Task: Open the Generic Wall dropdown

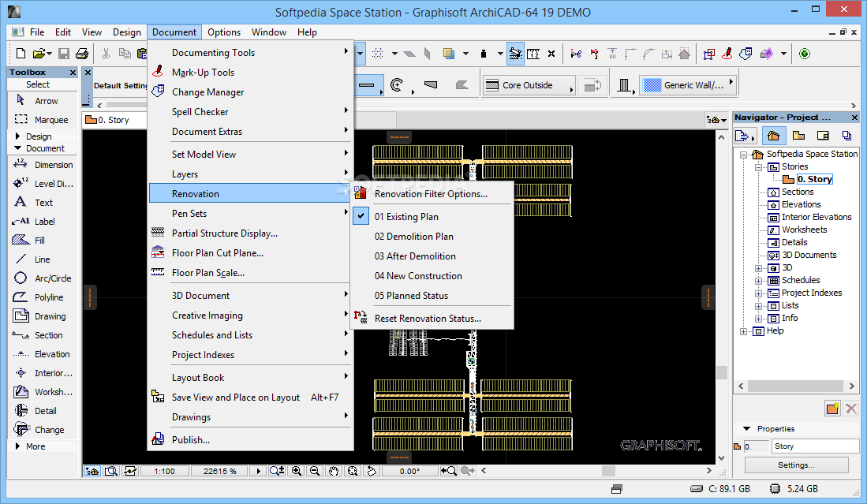Action: (x=689, y=85)
